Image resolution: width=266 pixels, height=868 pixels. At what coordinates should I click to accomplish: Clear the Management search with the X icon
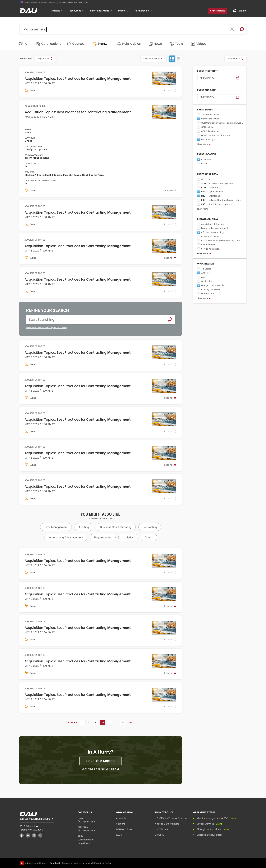click(232, 29)
